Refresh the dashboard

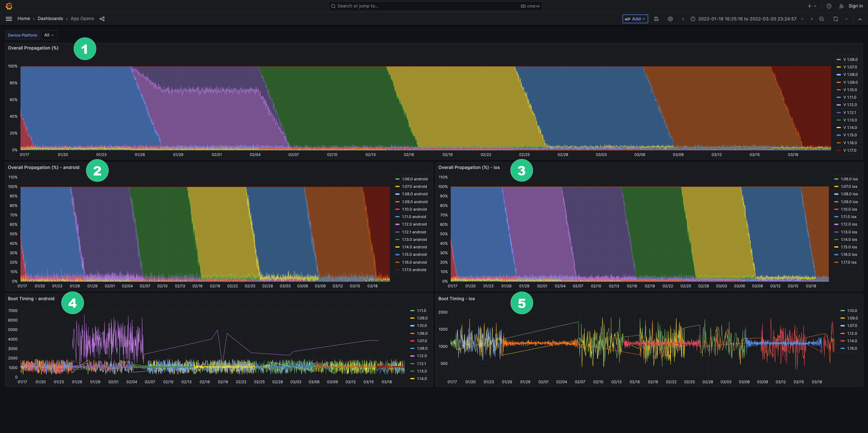pos(835,19)
